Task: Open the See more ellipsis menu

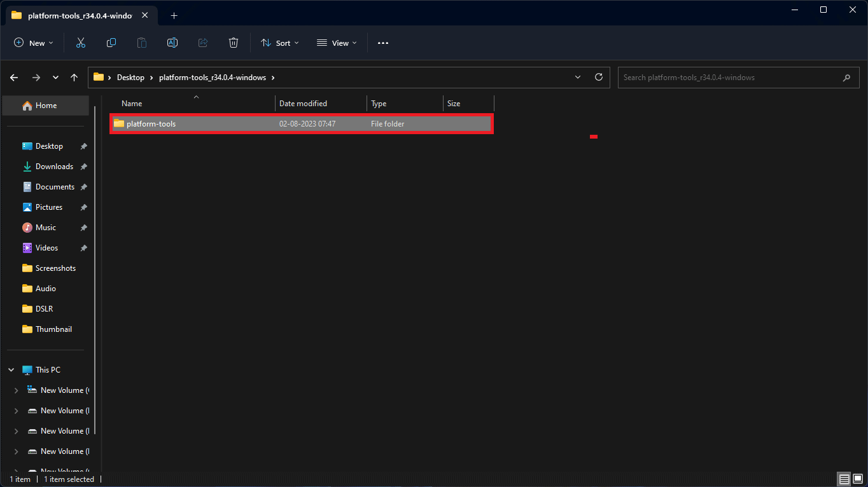Action: click(382, 43)
